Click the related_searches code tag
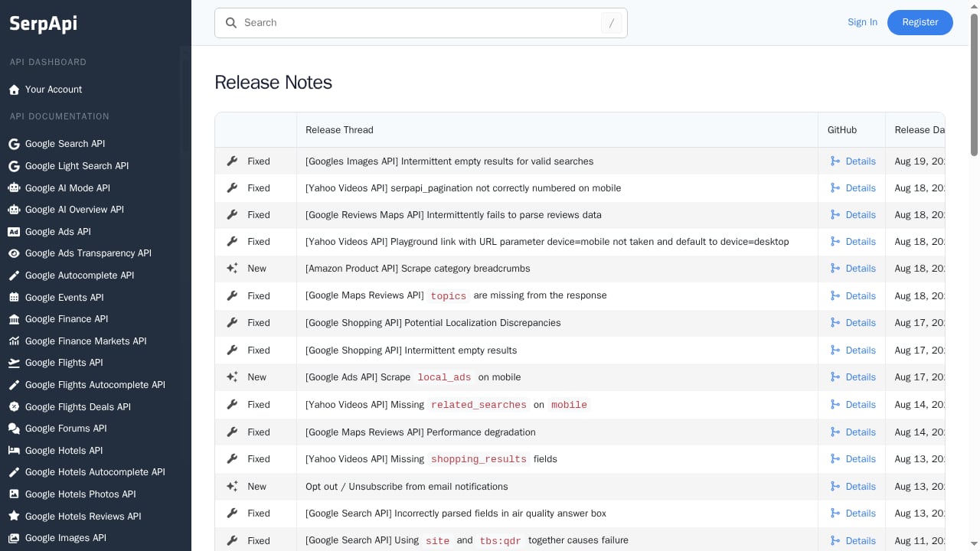Screen dimensions: 980x551 point(479,405)
